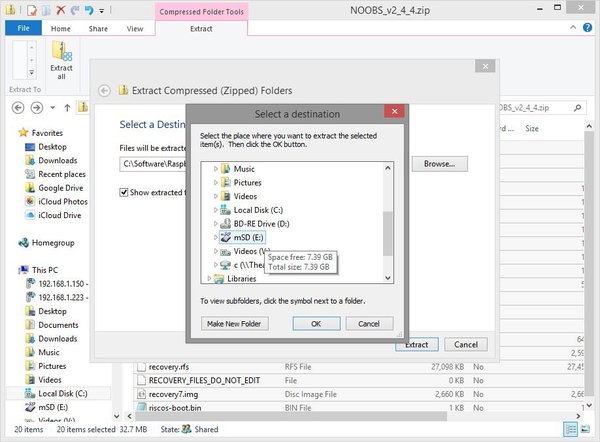Viewport: 600px width, 442px height.
Task: Click the extraction path input field
Action: click(153, 164)
